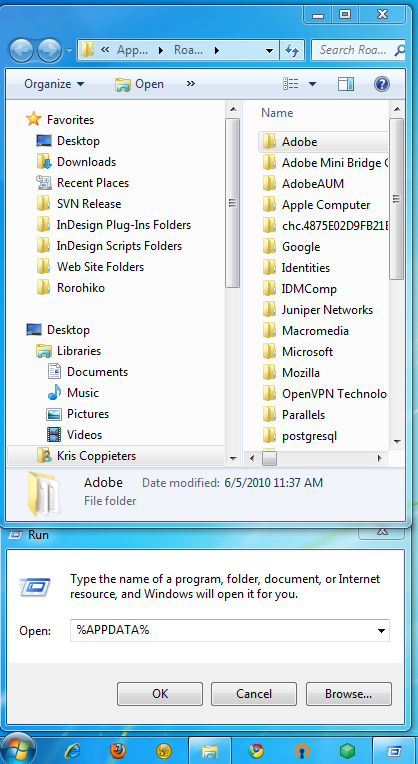Click file list vertical scrollbar thumb
The width and height of the screenshot is (418, 764).
coord(397,199)
